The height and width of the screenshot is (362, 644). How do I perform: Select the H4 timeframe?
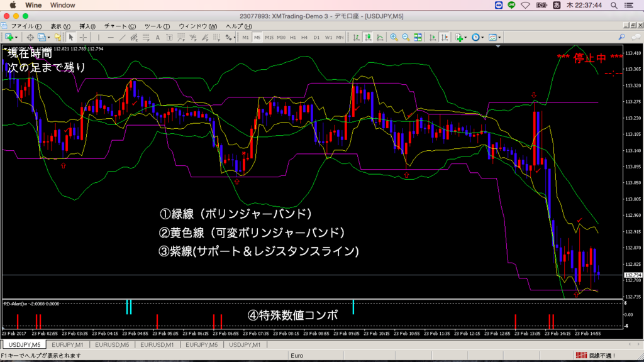pos(304,37)
